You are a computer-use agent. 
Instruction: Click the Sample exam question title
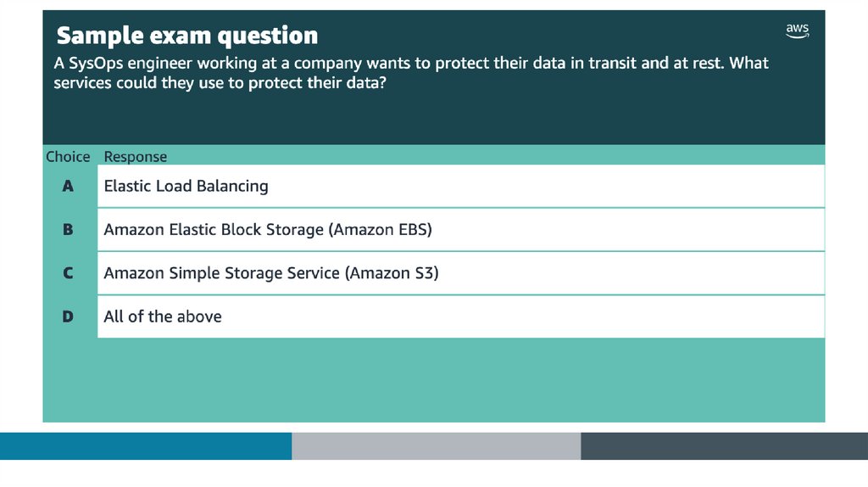187,36
